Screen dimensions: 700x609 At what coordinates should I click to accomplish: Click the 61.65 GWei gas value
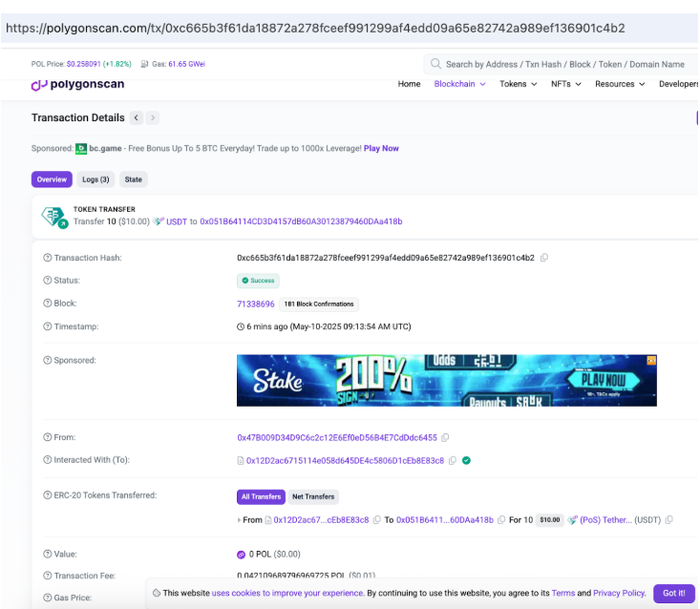click(186, 64)
